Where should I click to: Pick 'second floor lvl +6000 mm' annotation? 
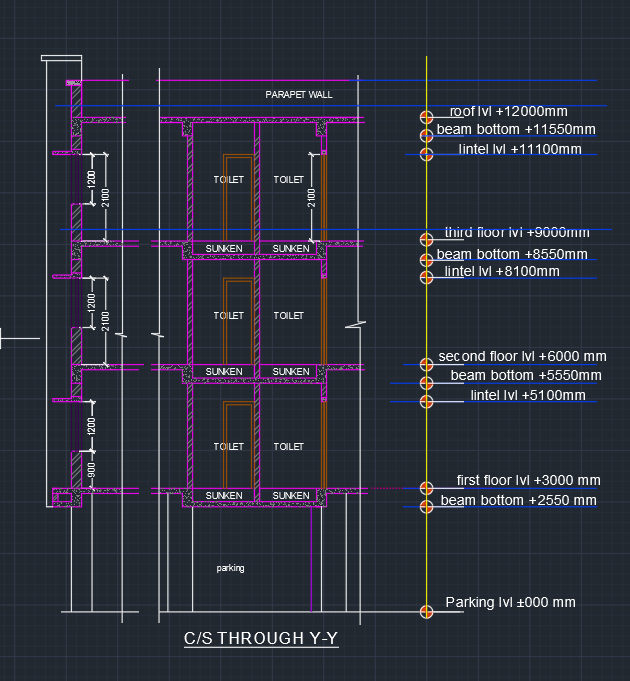pyautogui.click(x=522, y=357)
